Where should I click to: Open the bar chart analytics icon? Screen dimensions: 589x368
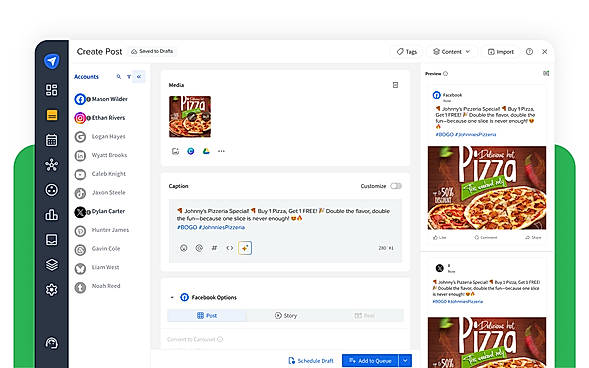click(51, 215)
